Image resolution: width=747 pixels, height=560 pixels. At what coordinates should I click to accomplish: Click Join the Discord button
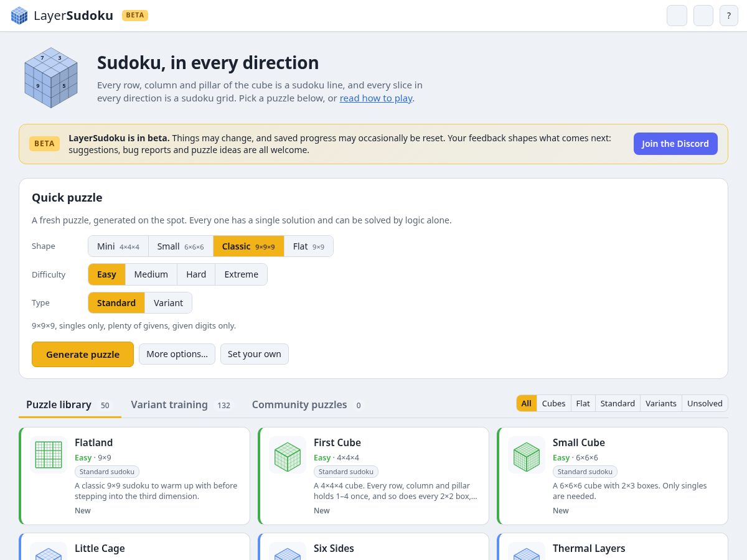click(x=675, y=144)
